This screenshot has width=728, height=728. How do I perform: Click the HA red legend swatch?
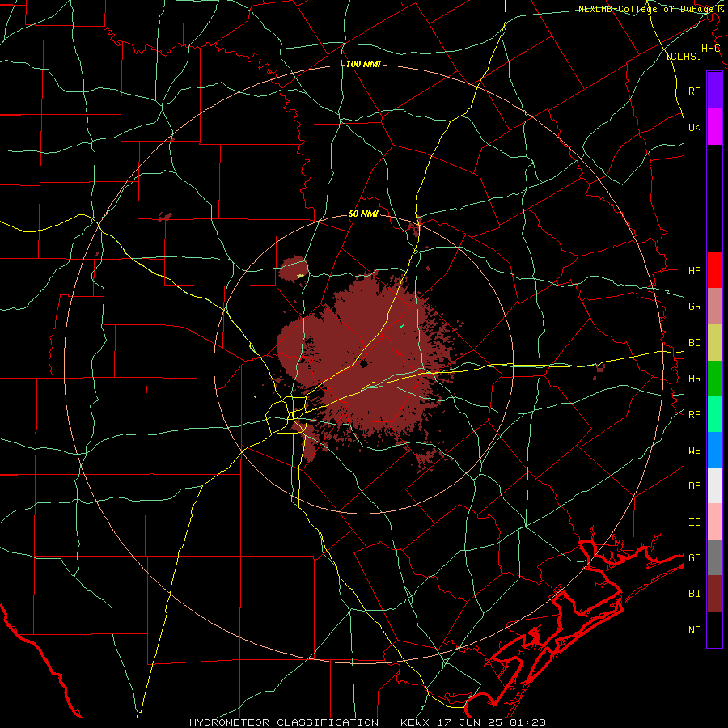[714, 270]
